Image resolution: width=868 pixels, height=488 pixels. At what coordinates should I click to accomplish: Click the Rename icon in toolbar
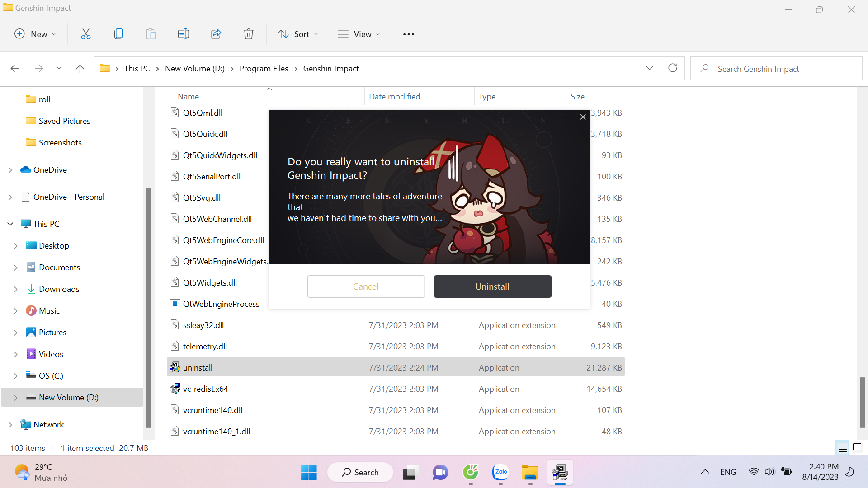(x=184, y=34)
